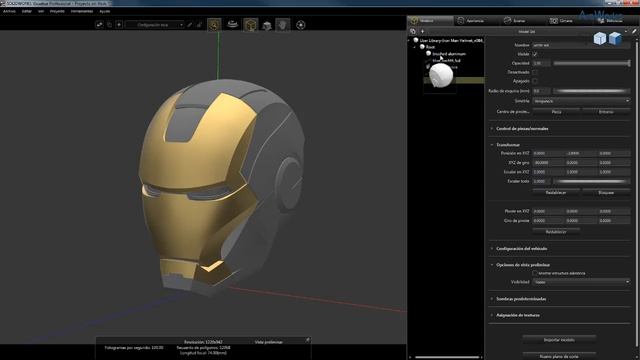Click the pencil icon at panel's right edge

pos(634,31)
